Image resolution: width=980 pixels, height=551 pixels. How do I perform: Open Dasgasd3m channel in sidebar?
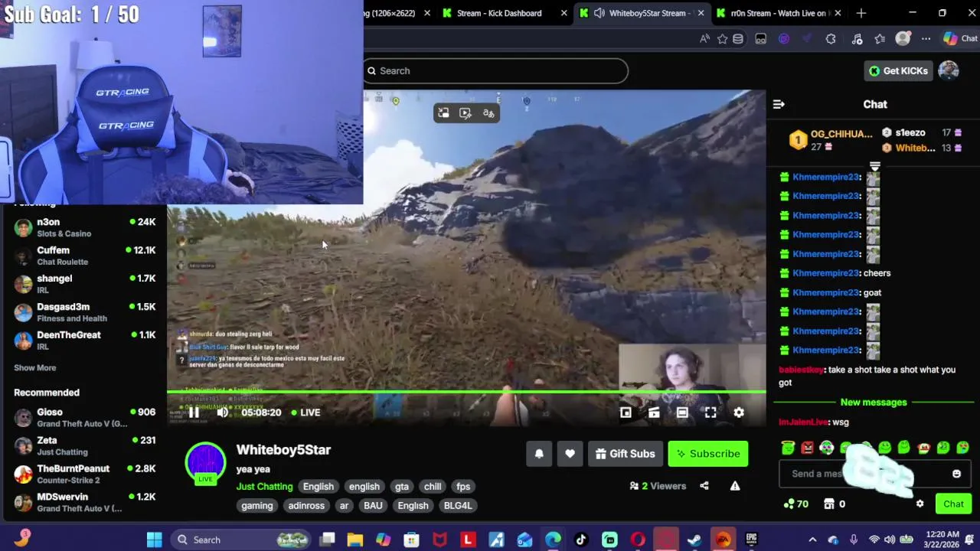(84, 312)
